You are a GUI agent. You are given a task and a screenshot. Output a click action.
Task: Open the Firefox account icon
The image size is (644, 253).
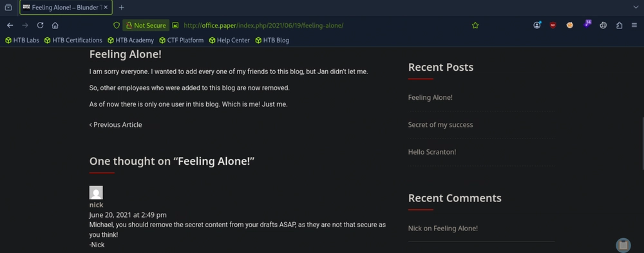(x=537, y=25)
